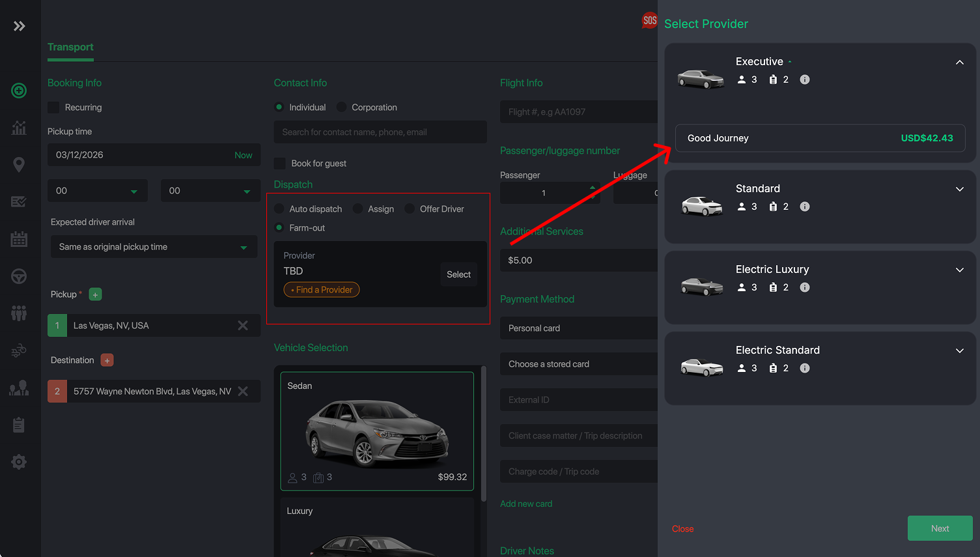Open the user location sidebar icon
This screenshot has height=557, width=980.
click(x=19, y=388)
